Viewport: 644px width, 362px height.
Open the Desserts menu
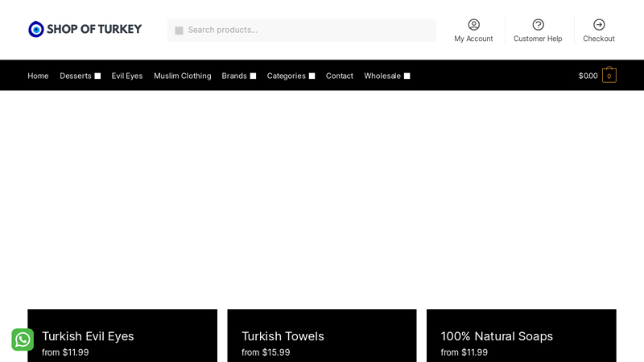click(76, 76)
